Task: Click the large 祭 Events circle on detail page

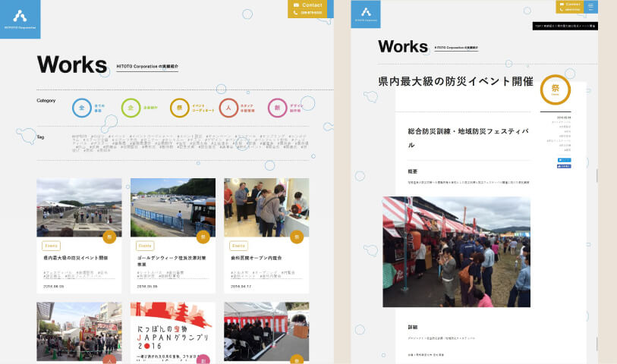Action: [556, 89]
